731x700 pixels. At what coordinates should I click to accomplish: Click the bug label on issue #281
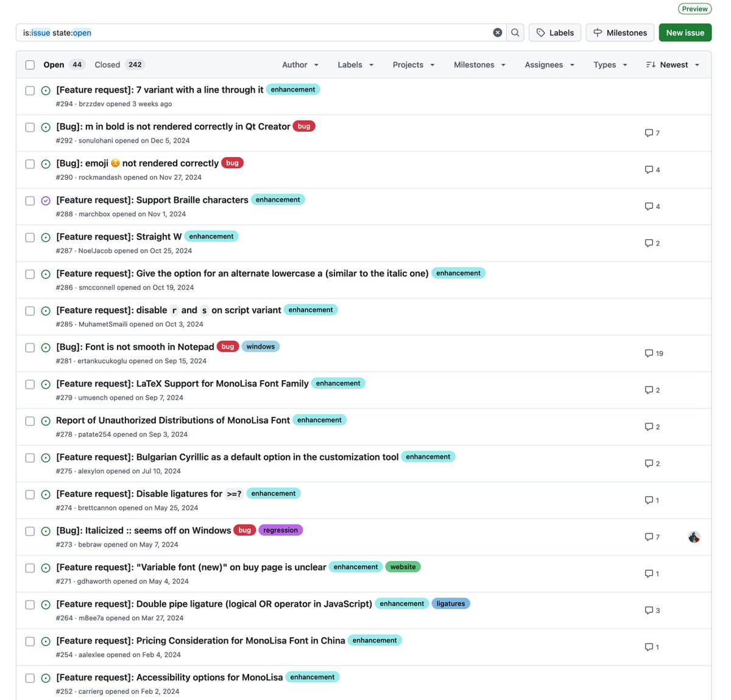(227, 346)
